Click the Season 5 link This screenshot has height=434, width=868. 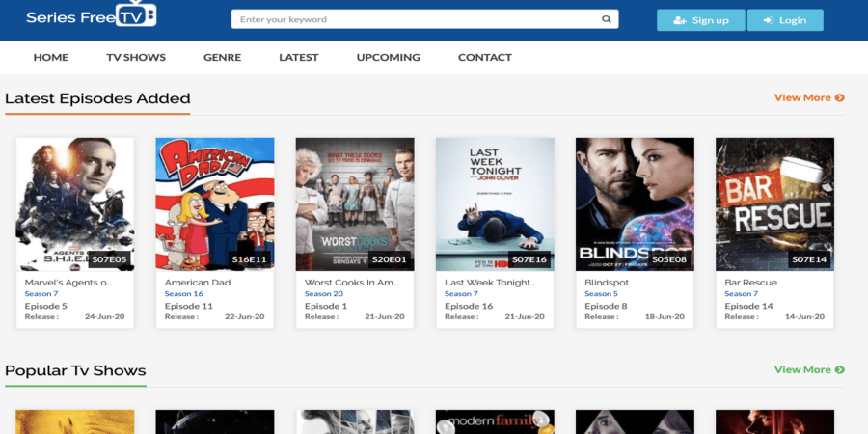tap(602, 294)
